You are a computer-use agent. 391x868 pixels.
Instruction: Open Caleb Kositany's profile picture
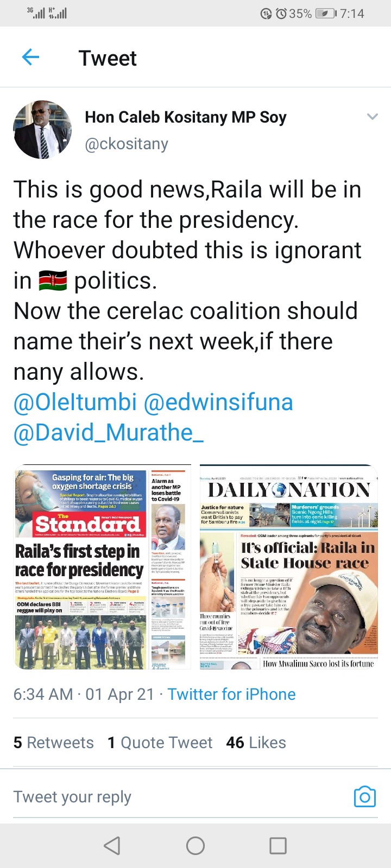42,129
